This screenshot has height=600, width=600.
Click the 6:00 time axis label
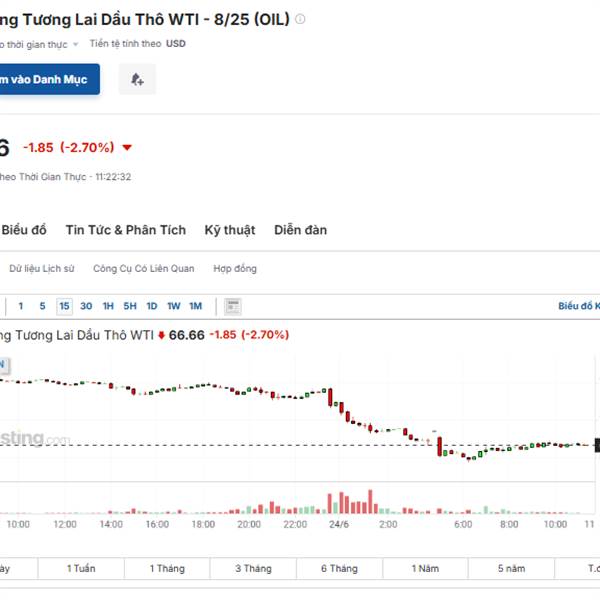click(x=463, y=524)
